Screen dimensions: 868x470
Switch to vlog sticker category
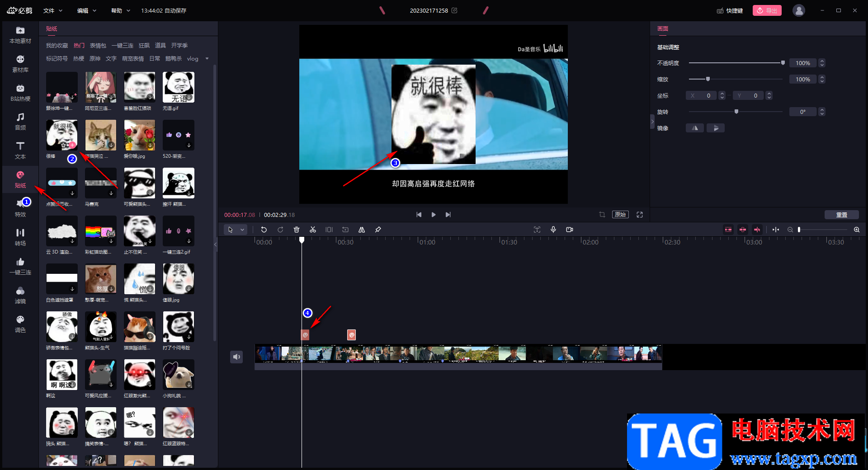[193, 58]
